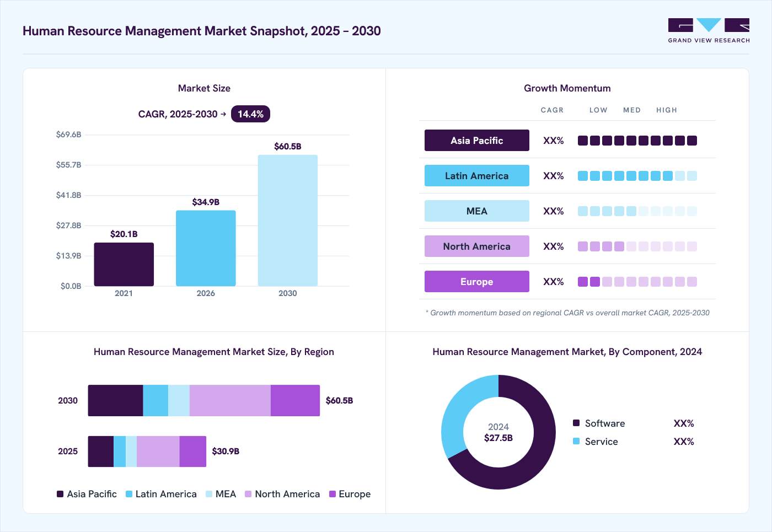
Task: Click the $60.5B total beside regional 2030 bar
Action: coord(339,400)
